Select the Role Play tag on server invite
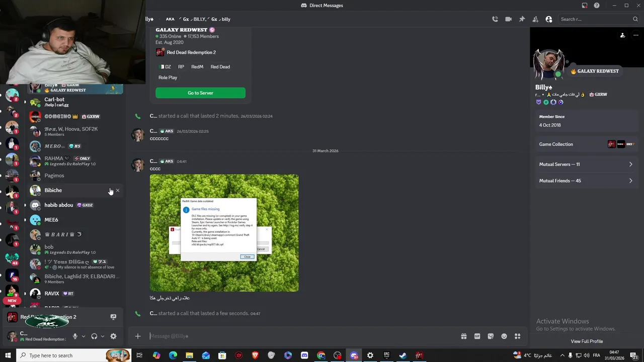The height and width of the screenshot is (362, 644). [168, 78]
